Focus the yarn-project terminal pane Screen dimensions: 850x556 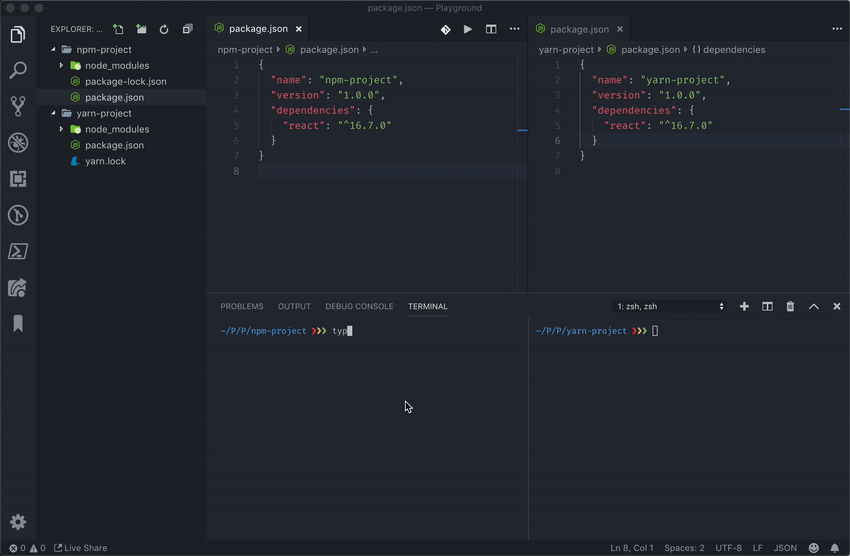point(688,429)
